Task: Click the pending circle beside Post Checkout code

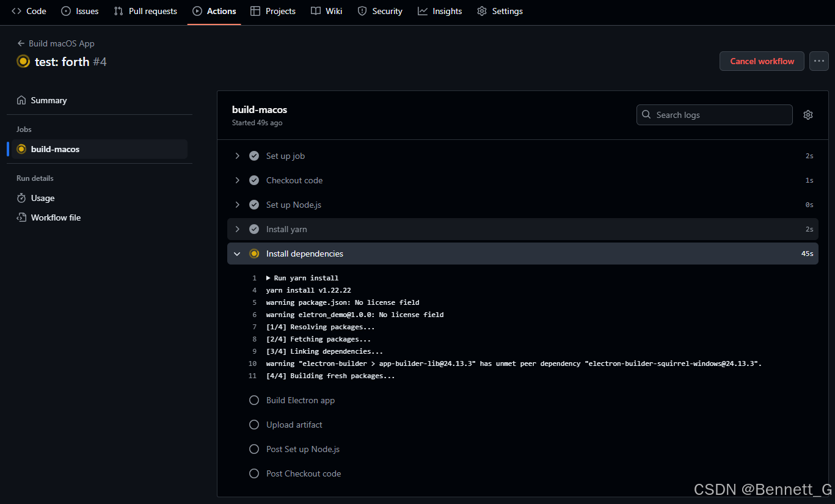Action: (254, 473)
